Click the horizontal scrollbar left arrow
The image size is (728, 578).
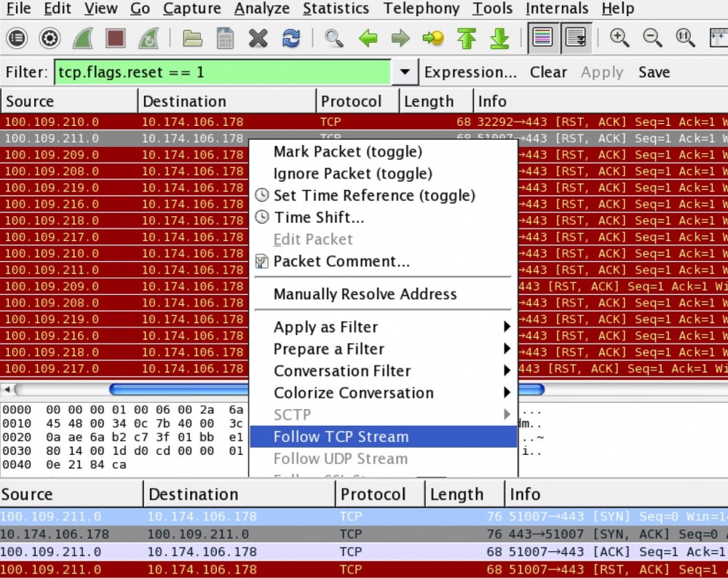(7, 389)
